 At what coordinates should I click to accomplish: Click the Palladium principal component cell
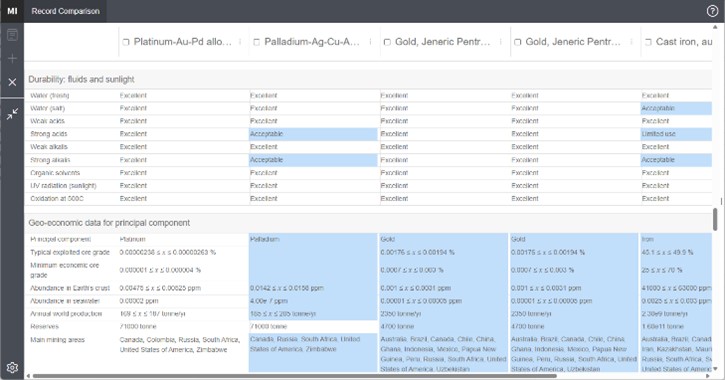coord(313,239)
